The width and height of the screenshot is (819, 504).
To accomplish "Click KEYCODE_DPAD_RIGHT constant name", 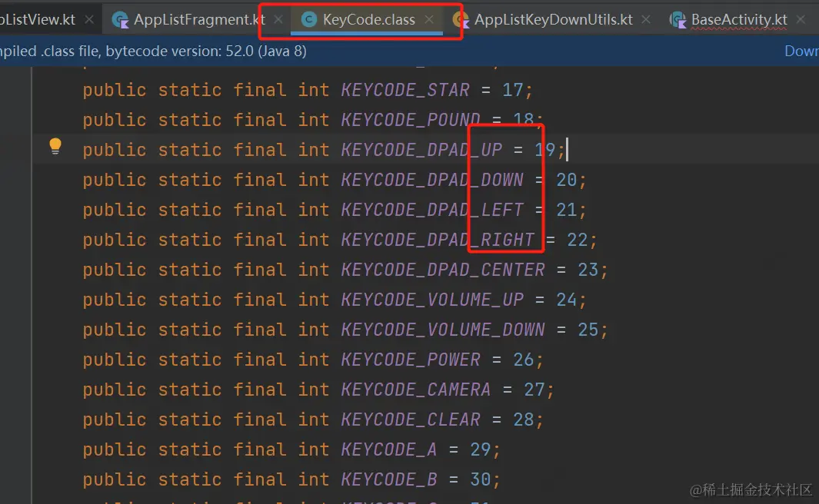I will click(438, 240).
